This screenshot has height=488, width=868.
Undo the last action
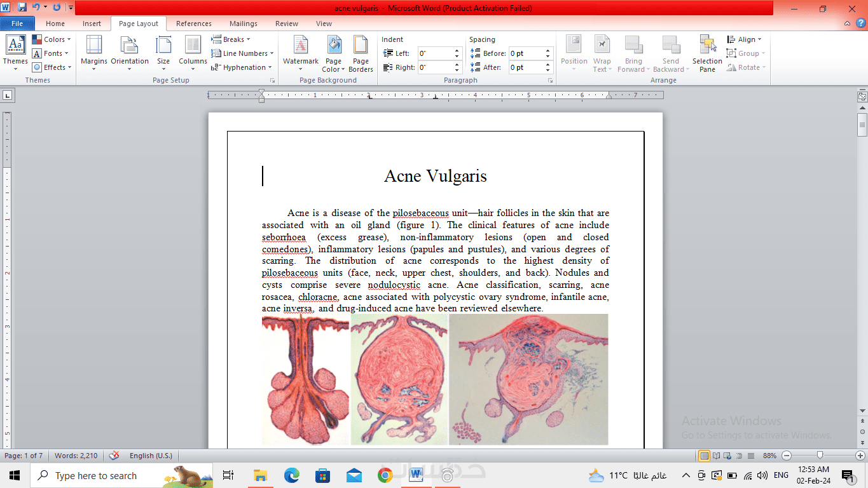coord(36,8)
